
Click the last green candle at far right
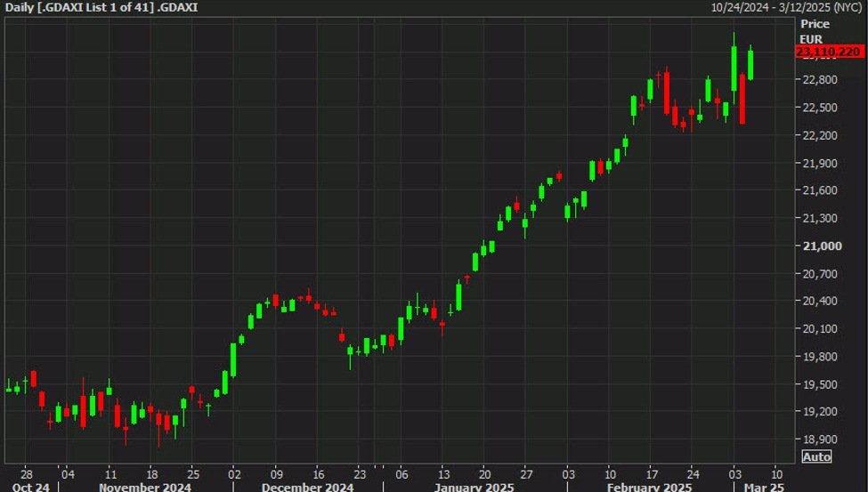[751, 65]
